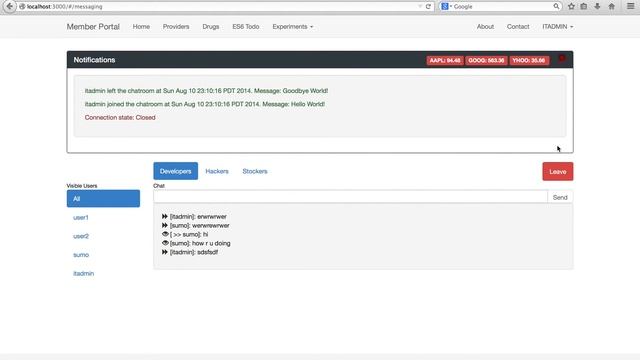640x360 pixels.
Task: Select itadmin in Visible Users
Action: point(103,273)
